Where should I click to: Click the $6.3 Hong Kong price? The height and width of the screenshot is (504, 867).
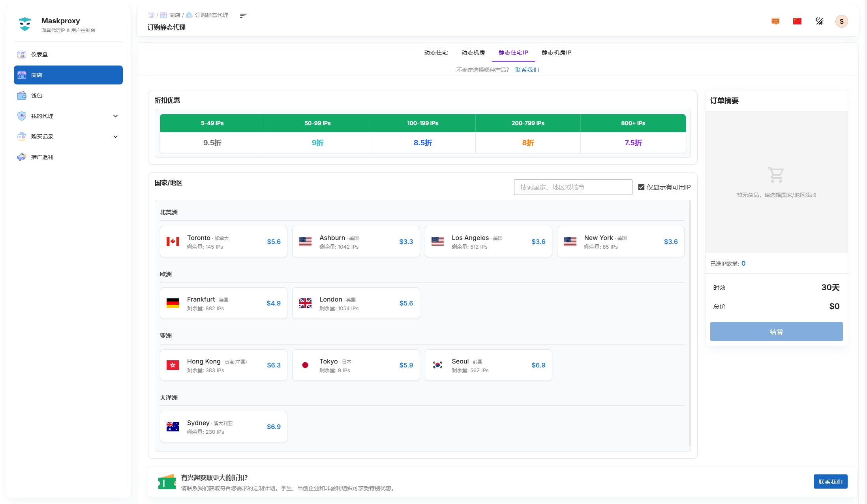(274, 365)
